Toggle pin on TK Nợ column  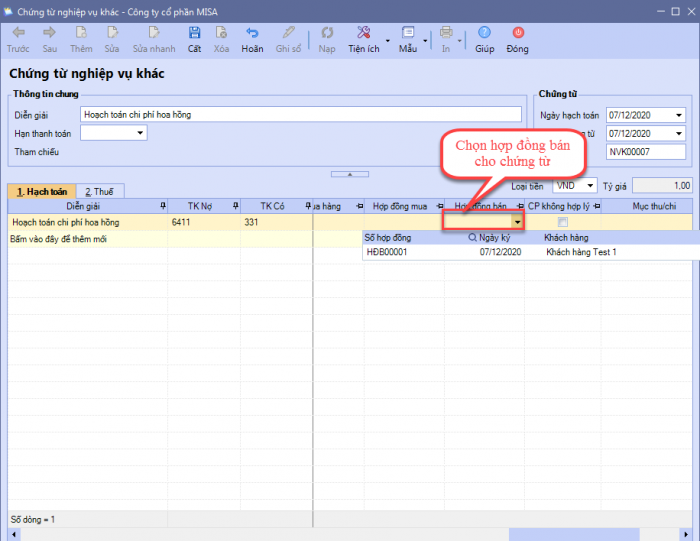point(235,206)
